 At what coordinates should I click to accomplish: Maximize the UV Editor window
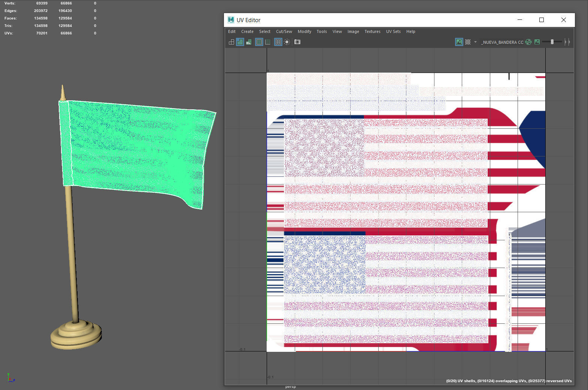point(542,20)
